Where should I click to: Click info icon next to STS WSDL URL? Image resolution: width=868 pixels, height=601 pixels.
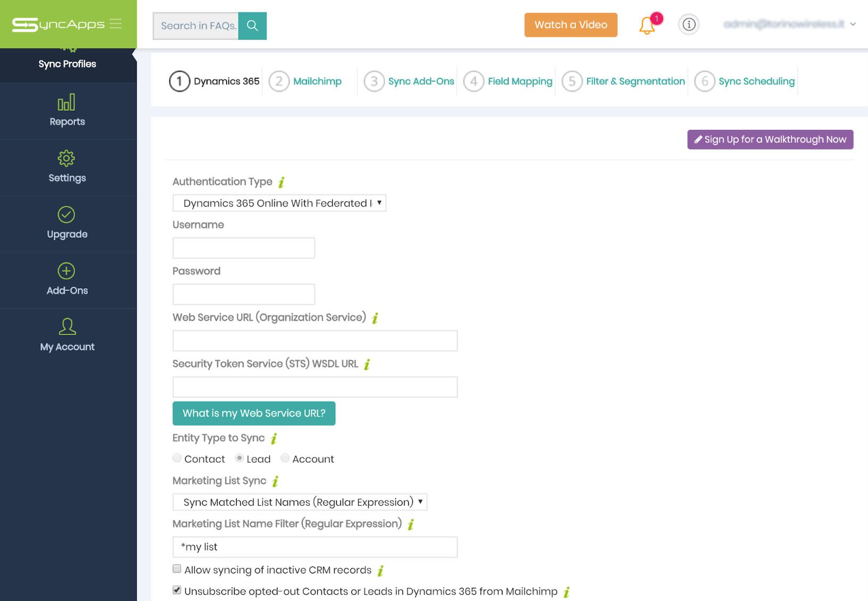tap(367, 364)
